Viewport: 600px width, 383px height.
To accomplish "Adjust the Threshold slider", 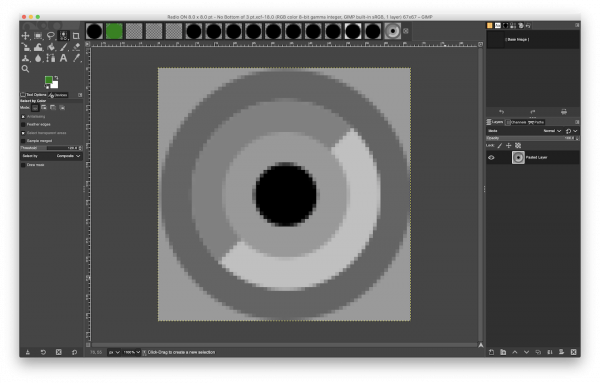I will [x=51, y=148].
